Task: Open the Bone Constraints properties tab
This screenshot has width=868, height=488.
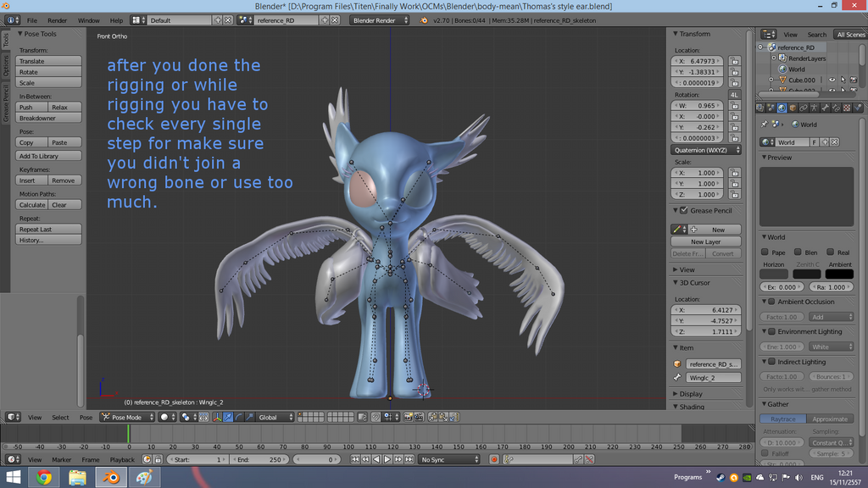Action: [836, 108]
